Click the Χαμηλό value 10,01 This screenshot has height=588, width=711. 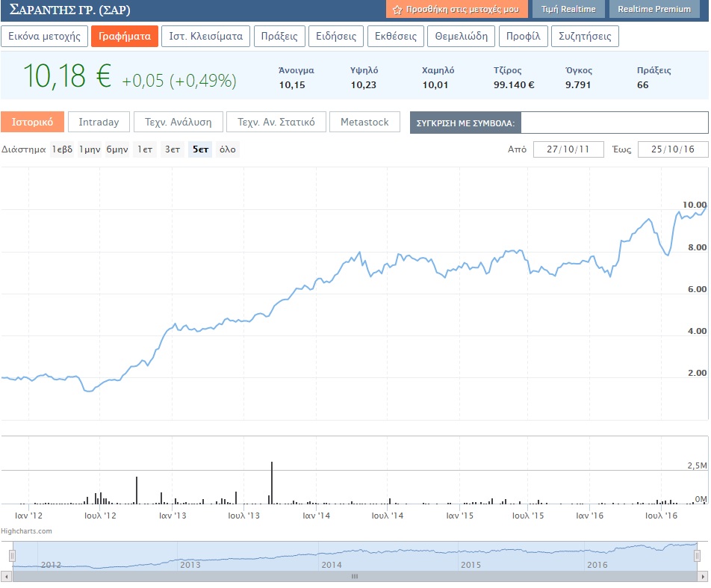pos(435,85)
